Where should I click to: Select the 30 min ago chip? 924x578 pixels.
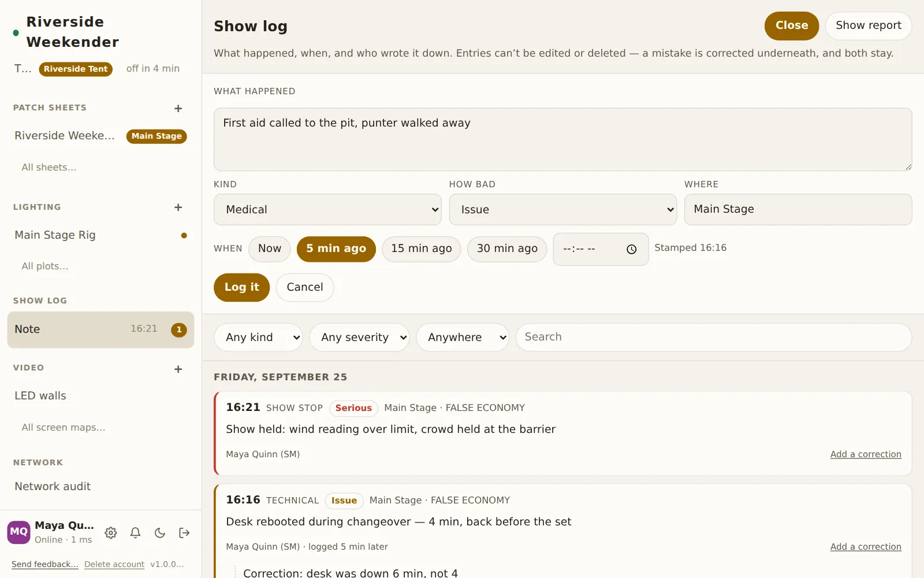pyautogui.click(x=507, y=249)
